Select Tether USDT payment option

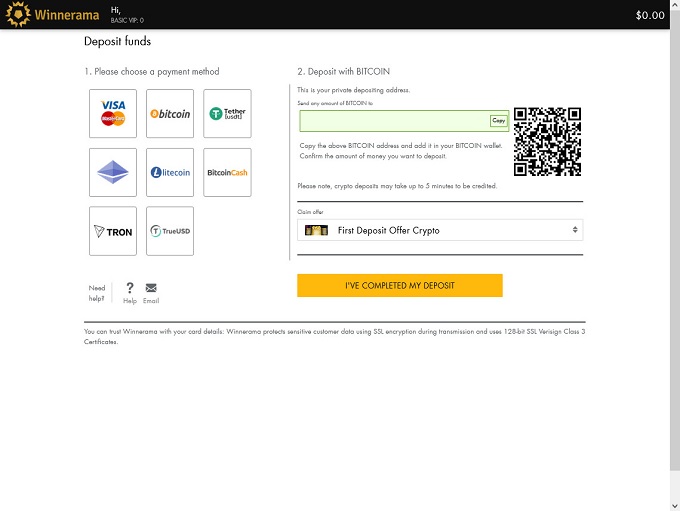[x=227, y=113]
